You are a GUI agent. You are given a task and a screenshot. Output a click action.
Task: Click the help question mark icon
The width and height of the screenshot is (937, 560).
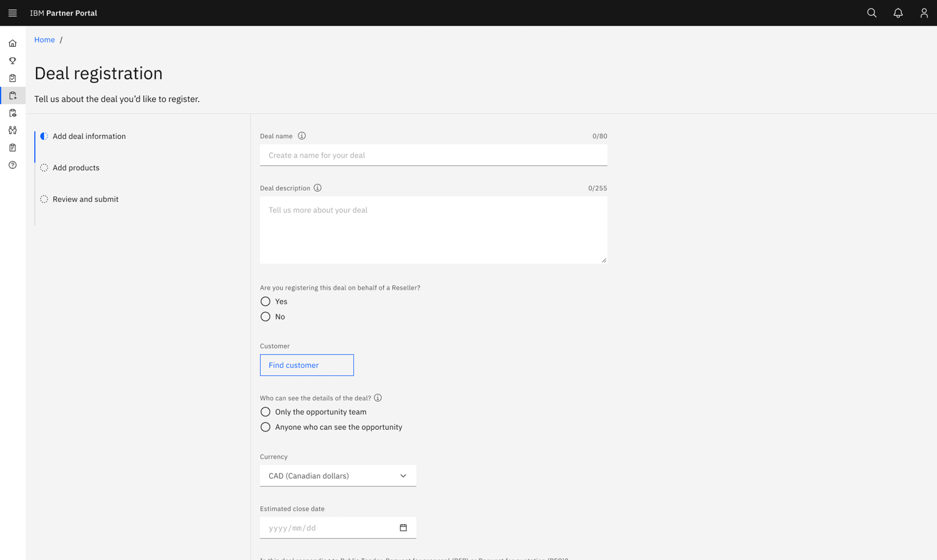tap(12, 165)
